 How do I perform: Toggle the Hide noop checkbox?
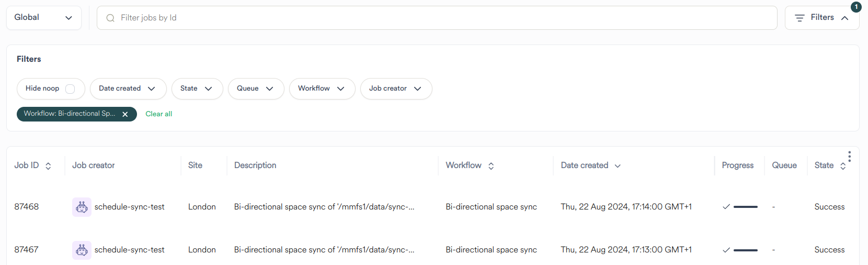pos(70,89)
